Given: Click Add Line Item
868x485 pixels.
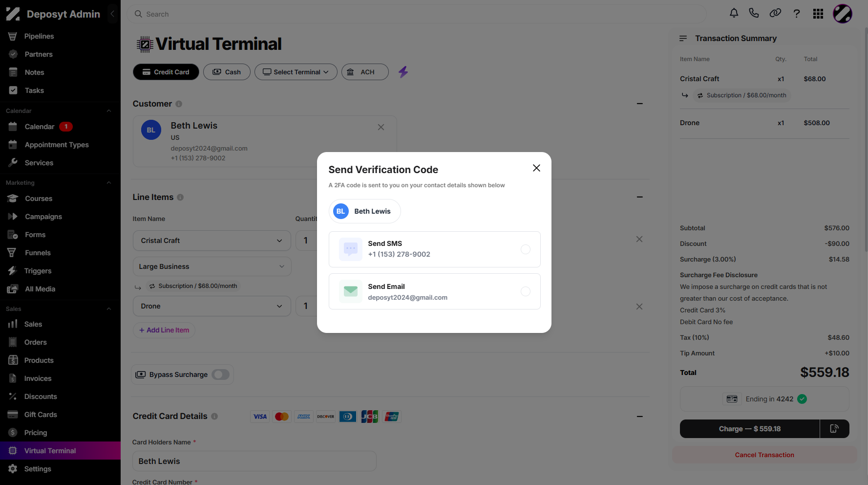Looking at the screenshot, I should pos(164,330).
